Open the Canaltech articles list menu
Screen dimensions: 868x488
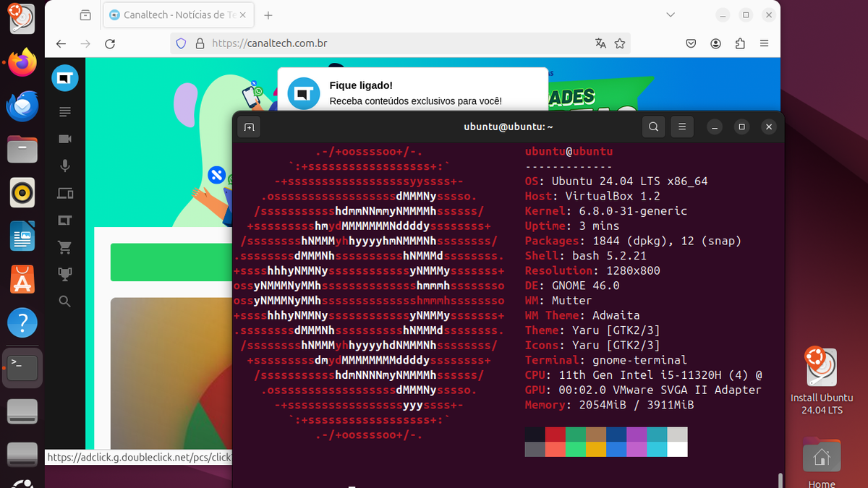point(65,111)
